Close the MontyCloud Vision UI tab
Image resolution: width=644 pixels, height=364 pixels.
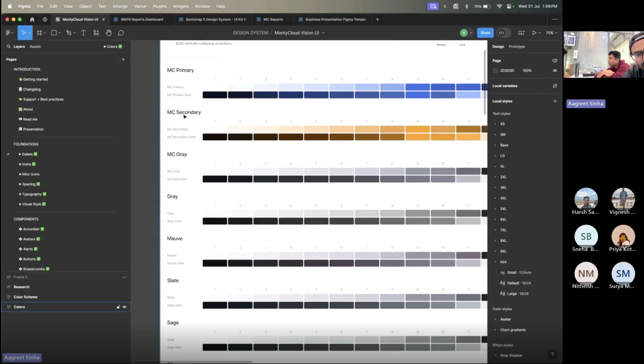pos(103,19)
